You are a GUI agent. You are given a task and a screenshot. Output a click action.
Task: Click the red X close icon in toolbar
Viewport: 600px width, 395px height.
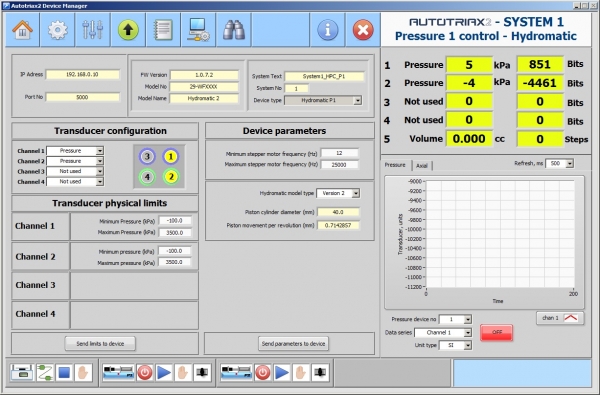click(x=363, y=30)
